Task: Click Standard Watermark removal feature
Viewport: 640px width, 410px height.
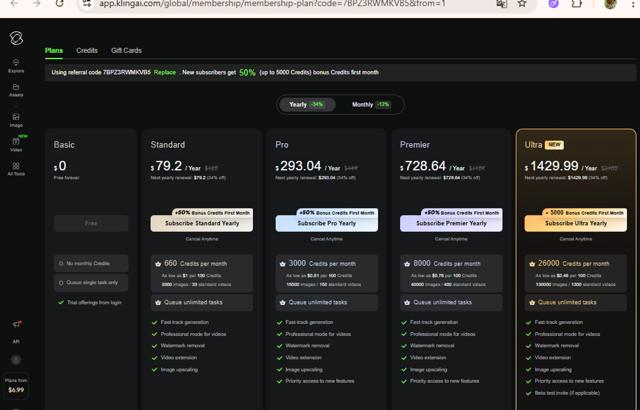Action: click(182, 346)
